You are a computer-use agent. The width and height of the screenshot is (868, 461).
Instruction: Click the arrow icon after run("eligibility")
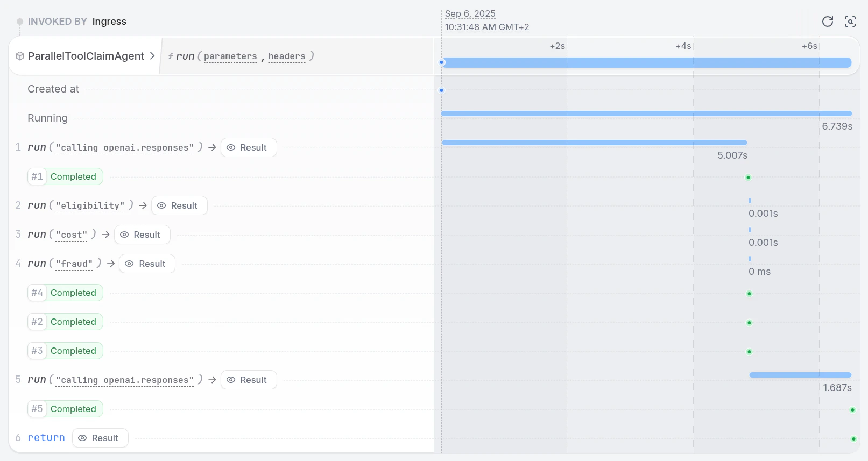tap(143, 205)
